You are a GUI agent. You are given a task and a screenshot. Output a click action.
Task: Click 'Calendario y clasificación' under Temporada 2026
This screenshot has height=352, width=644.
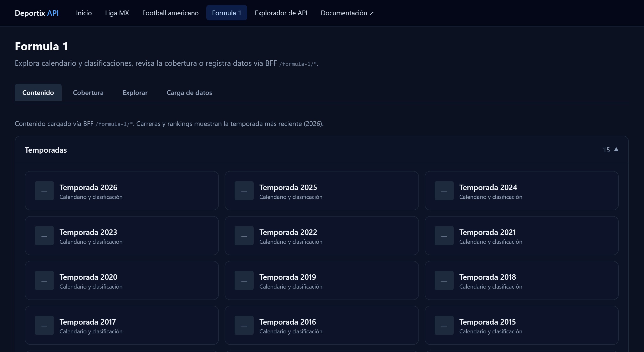click(x=91, y=197)
